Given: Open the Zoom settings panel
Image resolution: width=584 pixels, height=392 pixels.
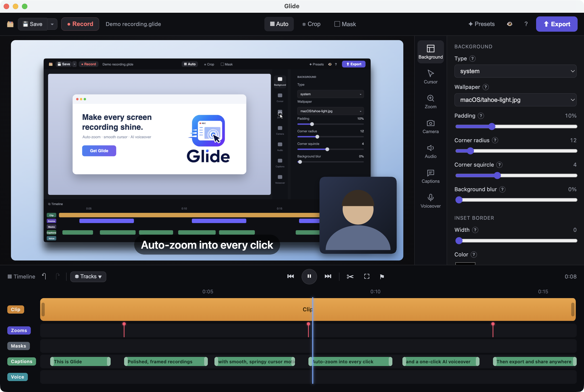Looking at the screenshot, I should [430, 101].
